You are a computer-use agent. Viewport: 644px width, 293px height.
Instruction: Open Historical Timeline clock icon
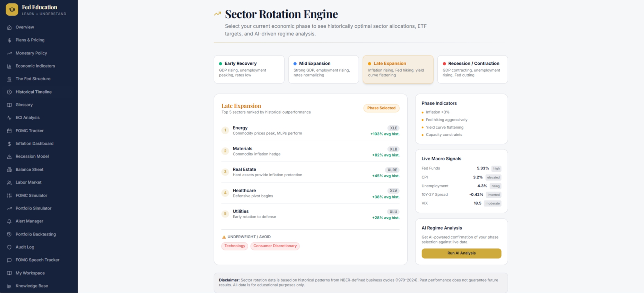pos(9,92)
